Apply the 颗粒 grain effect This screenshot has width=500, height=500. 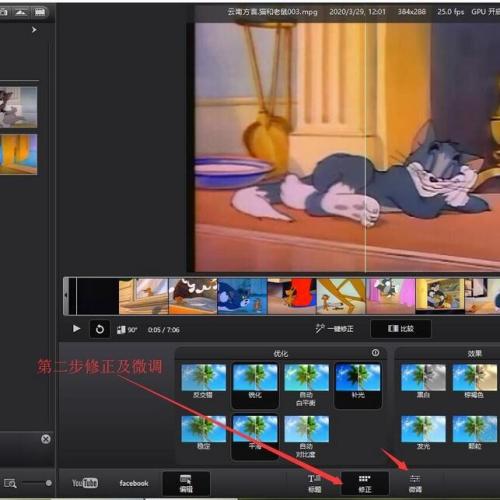coord(474,433)
